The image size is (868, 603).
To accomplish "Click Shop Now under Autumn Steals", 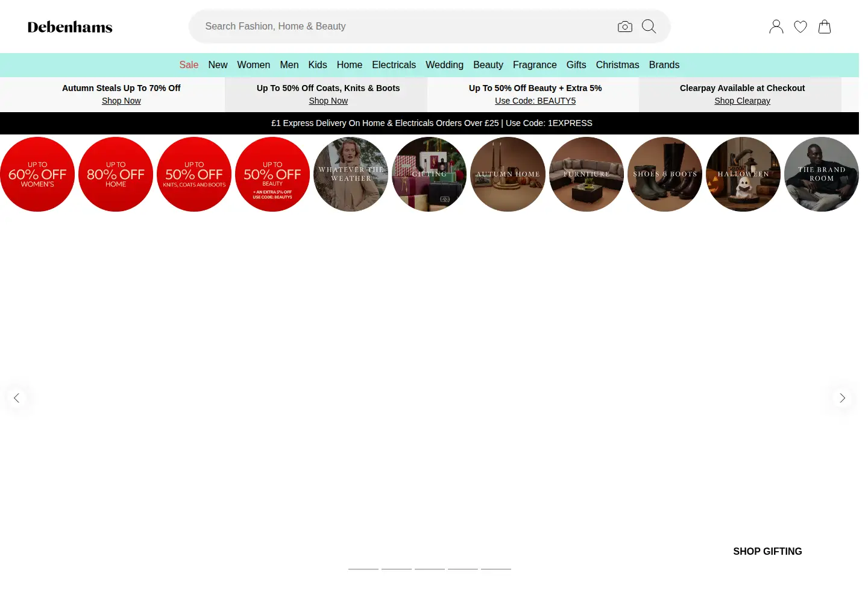I will pyautogui.click(x=121, y=101).
